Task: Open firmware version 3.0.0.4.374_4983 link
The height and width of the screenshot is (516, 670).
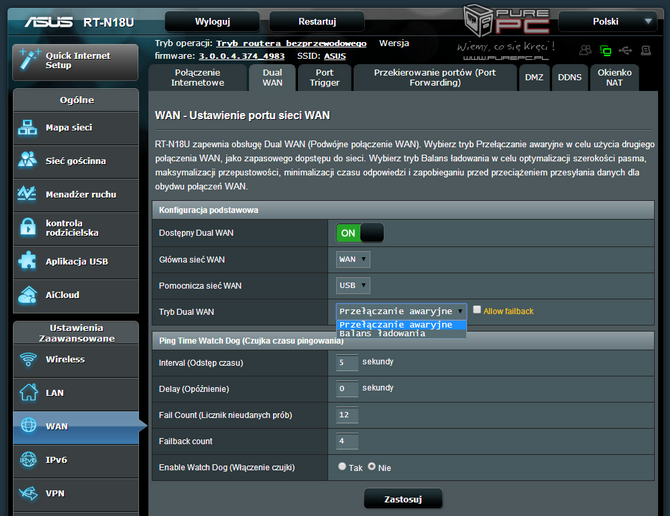Action: tap(241, 56)
